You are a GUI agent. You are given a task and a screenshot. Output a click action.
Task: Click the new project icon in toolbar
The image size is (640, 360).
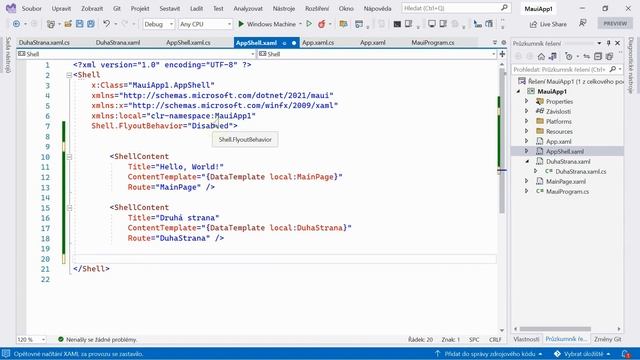click(51, 24)
